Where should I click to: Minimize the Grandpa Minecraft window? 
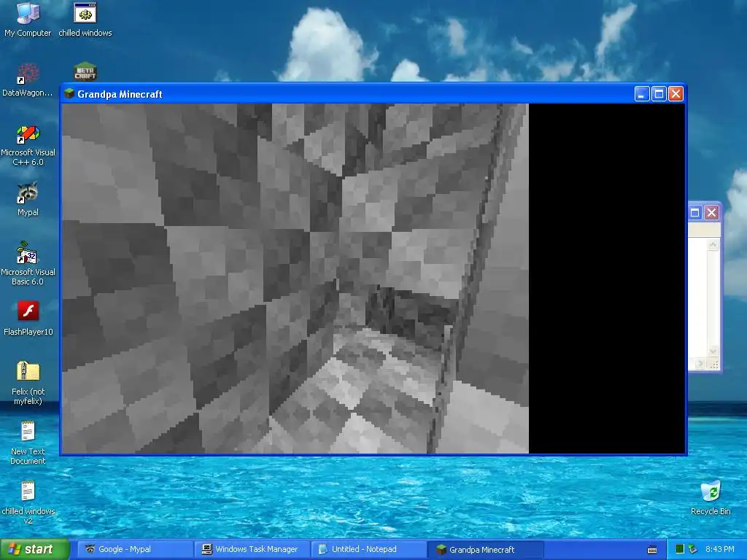tap(642, 94)
